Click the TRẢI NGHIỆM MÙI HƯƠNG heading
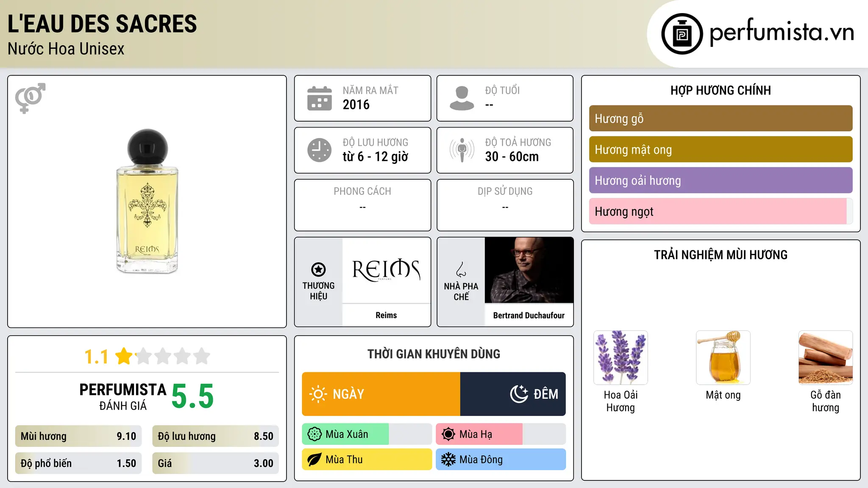The image size is (868, 488). pos(721,255)
